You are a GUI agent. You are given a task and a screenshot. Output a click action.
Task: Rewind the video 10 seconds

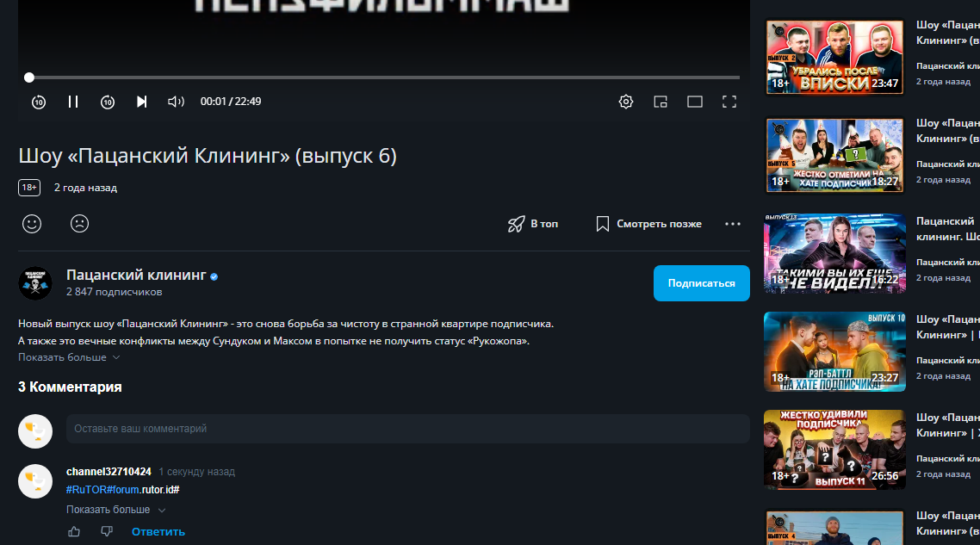click(39, 102)
